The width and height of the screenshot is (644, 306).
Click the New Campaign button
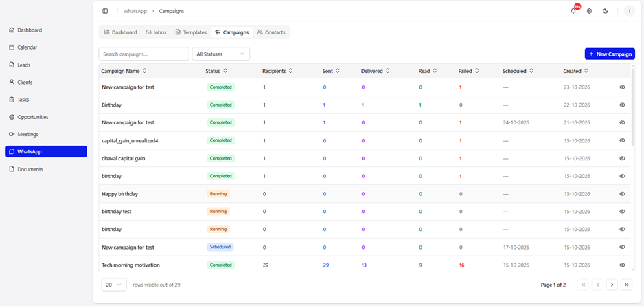[610, 54]
